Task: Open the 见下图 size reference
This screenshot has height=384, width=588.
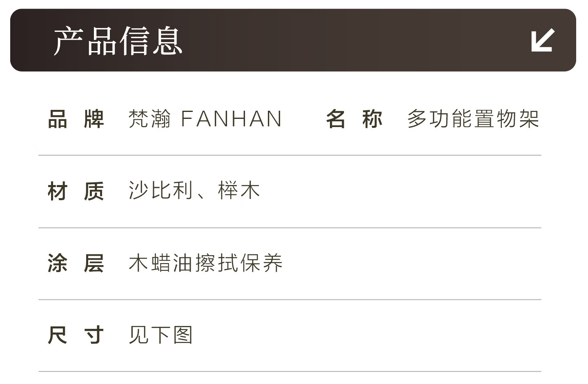Action: click(x=160, y=335)
